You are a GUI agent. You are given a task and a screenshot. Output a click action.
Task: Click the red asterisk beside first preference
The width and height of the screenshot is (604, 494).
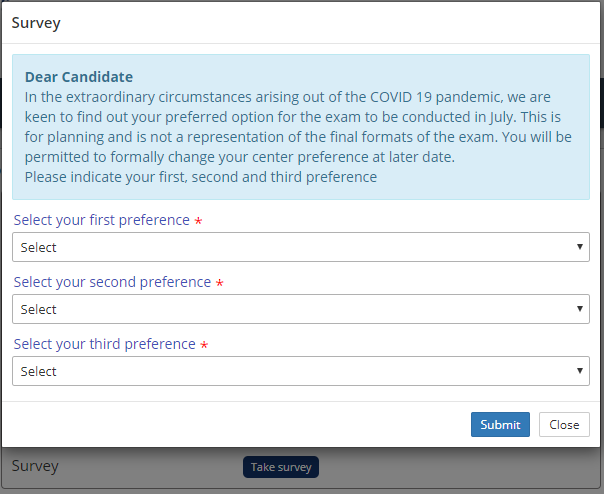tap(198, 221)
